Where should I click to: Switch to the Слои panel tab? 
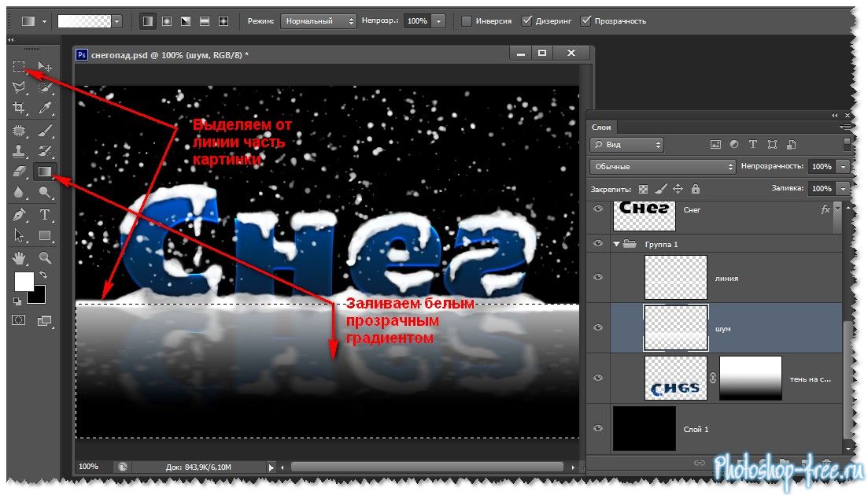click(x=602, y=127)
